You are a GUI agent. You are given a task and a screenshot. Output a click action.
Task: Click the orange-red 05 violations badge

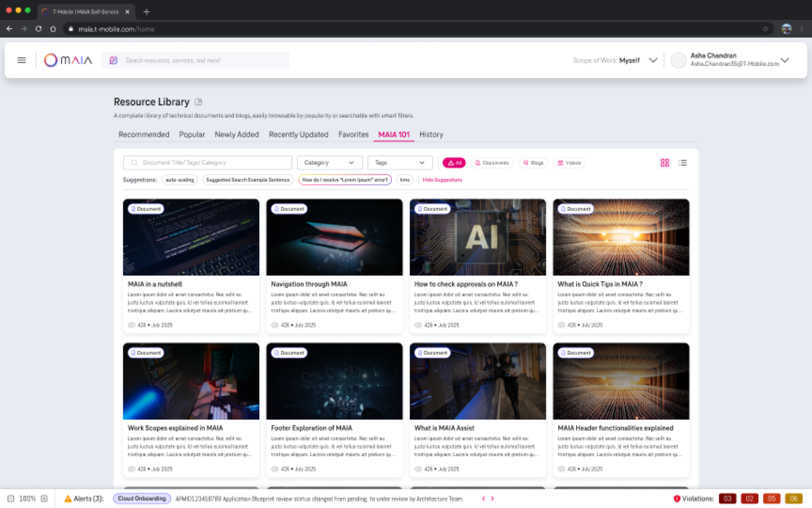[771, 499]
